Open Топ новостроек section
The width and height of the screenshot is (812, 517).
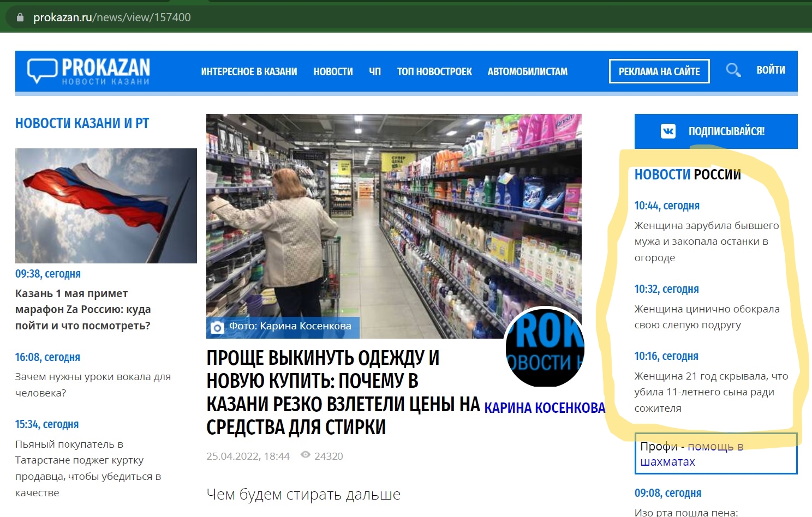pos(434,71)
